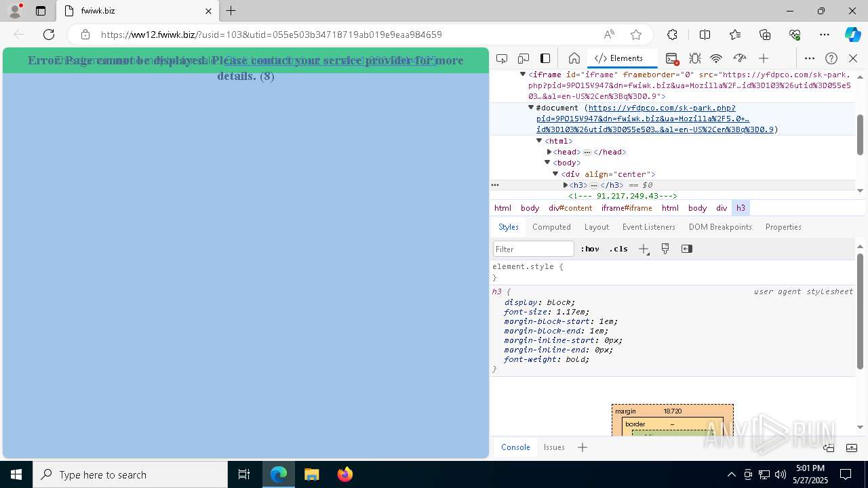Switch to the DOM Breakpoints tab
Screen dimensions: 868x488
click(x=720, y=227)
